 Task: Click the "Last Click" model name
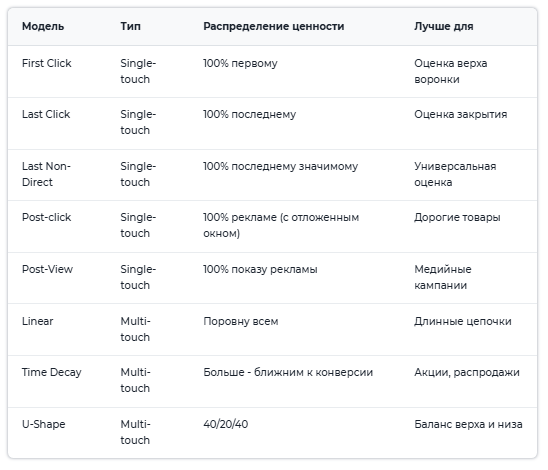pyautogui.click(x=46, y=114)
